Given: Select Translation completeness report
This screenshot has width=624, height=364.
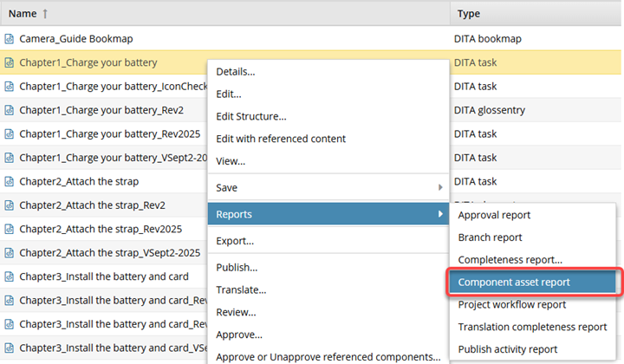Looking at the screenshot, I should tap(532, 327).
